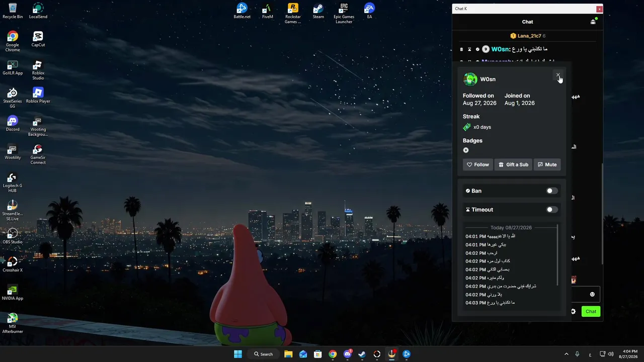Toggle the Ban switch on
The height and width of the screenshot is (362, 644).
tap(552, 191)
